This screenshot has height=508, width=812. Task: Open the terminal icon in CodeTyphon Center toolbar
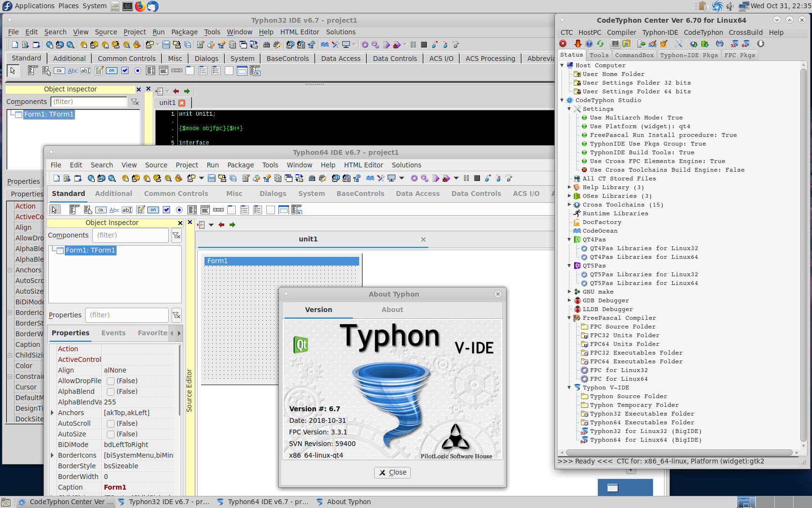(615, 44)
